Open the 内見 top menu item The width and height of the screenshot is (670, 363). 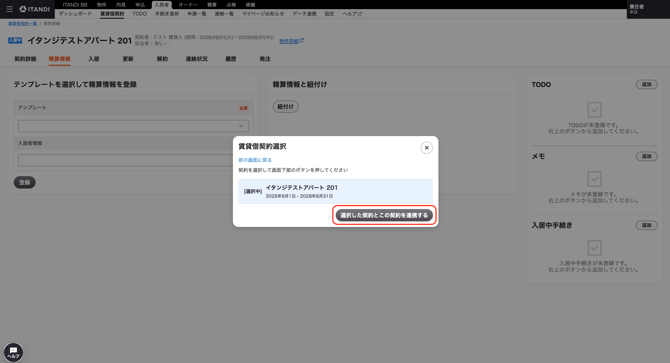click(121, 5)
